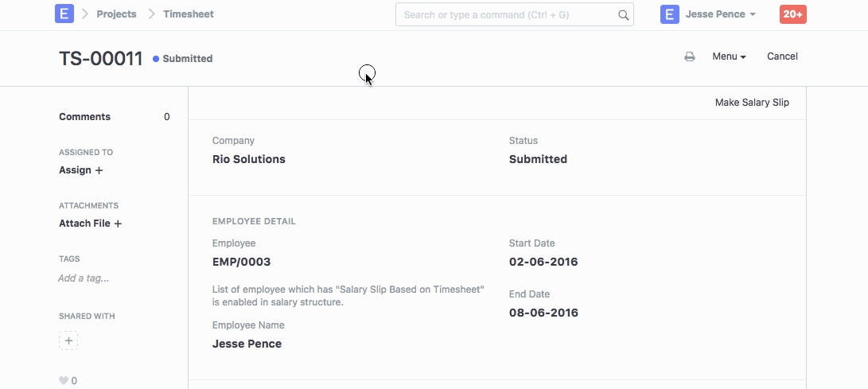Click the Attach File link
The height and width of the screenshot is (389, 868).
(84, 224)
